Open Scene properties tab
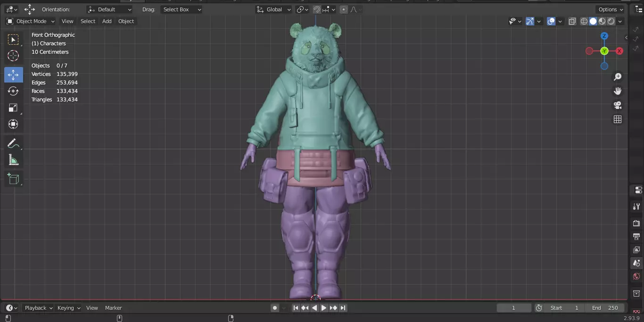This screenshot has width=644, height=322. pyautogui.click(x=636, y=263)
